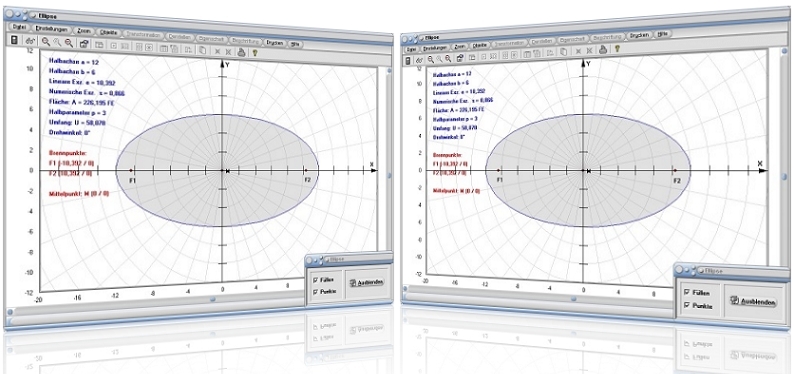Click vertical slider knob at right window edge
Screen dimensions: 794x374
click(784, 177)
